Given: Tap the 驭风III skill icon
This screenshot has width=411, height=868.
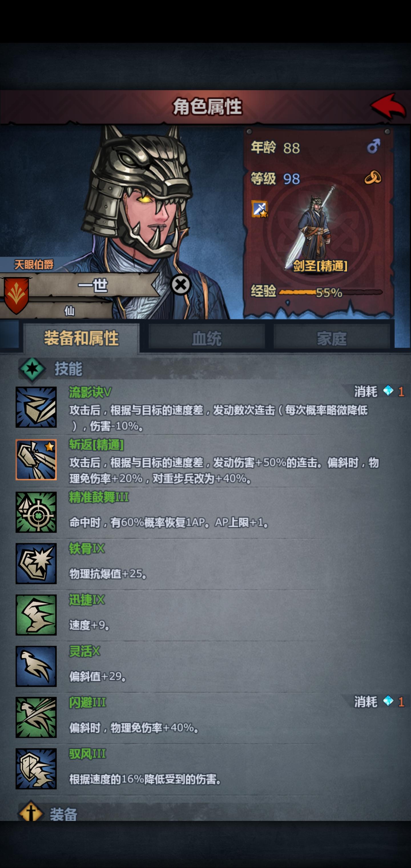Looking at the screenshot, I should coord(36,769).
